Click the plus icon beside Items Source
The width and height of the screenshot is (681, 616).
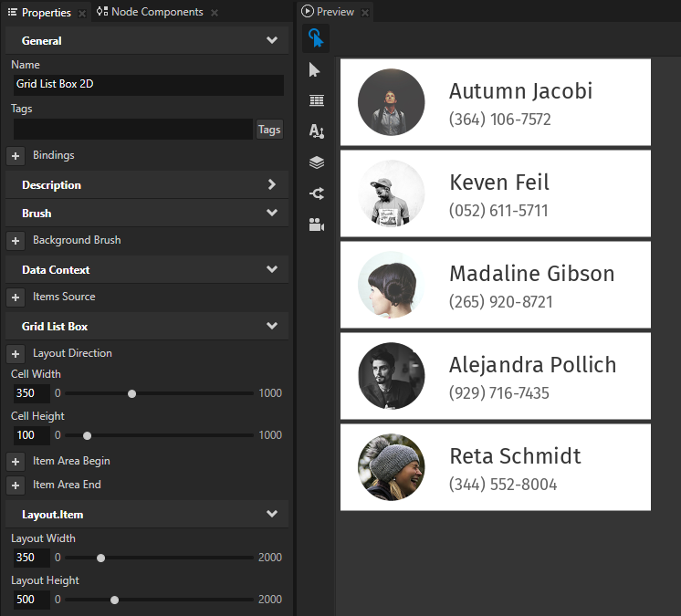(16, 298)
